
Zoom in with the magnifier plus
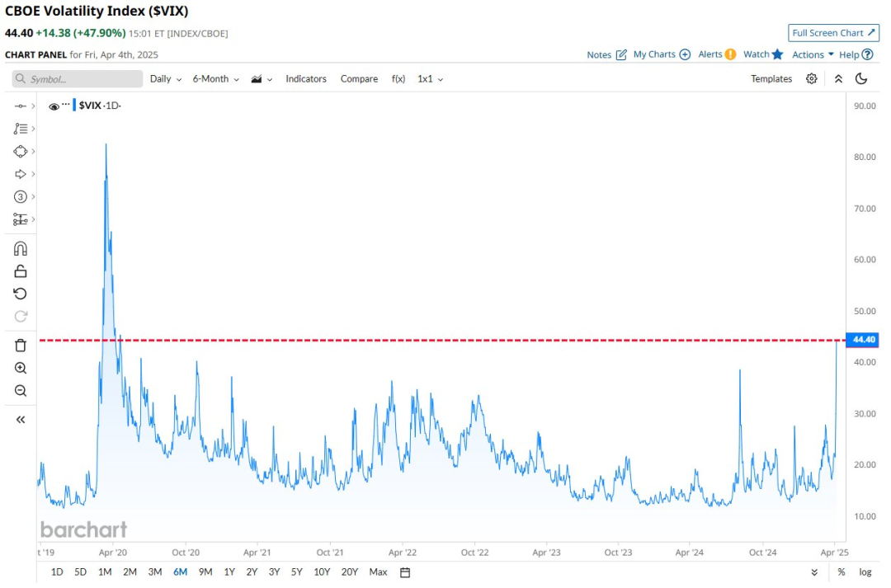21,368
